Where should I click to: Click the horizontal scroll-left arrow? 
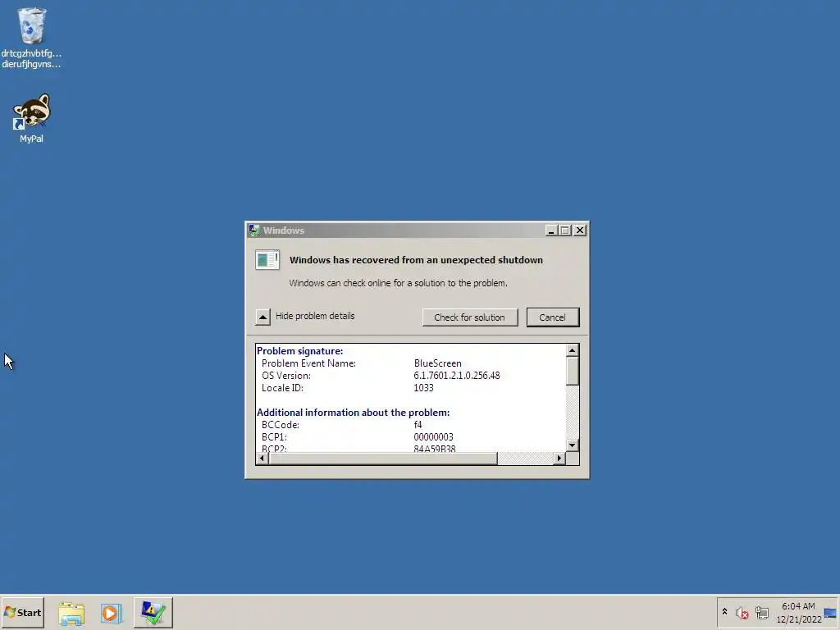(262, 458)
